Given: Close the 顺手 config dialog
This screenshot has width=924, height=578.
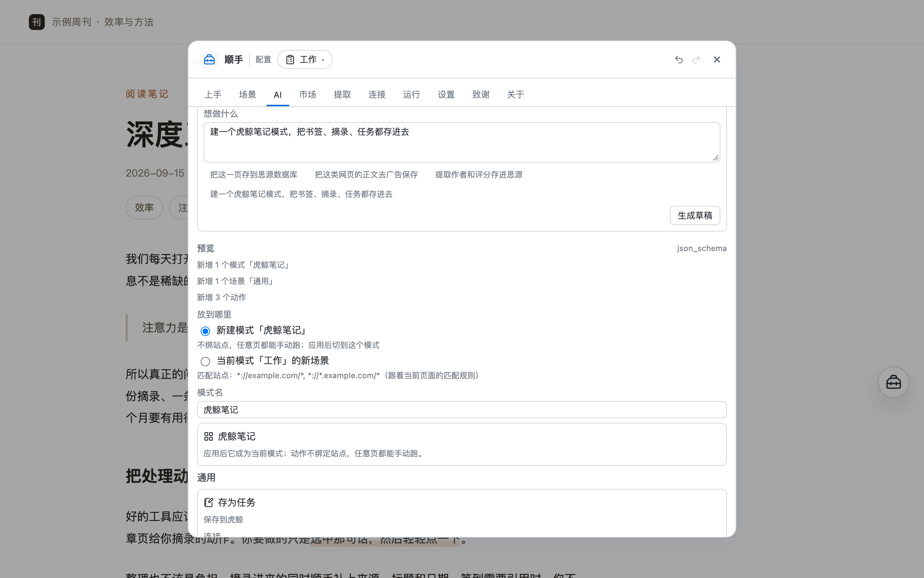Looking at the screenshot, I should [x=717, y=60].
